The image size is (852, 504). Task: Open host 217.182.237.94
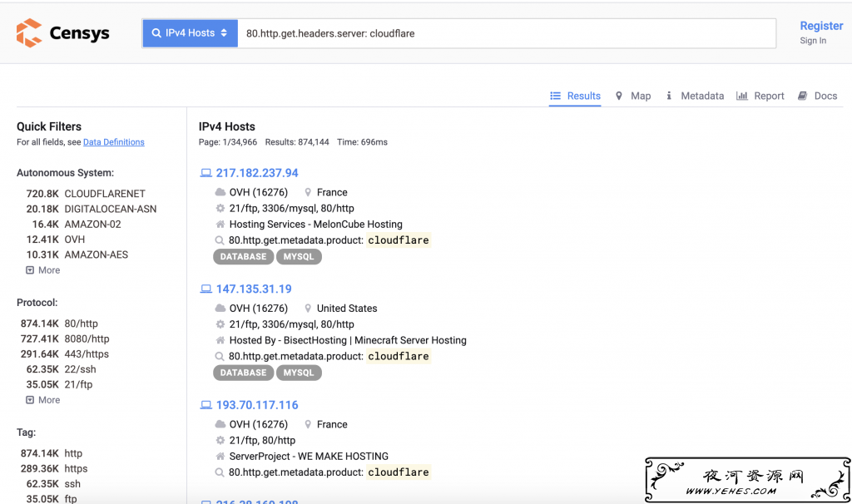257,173
